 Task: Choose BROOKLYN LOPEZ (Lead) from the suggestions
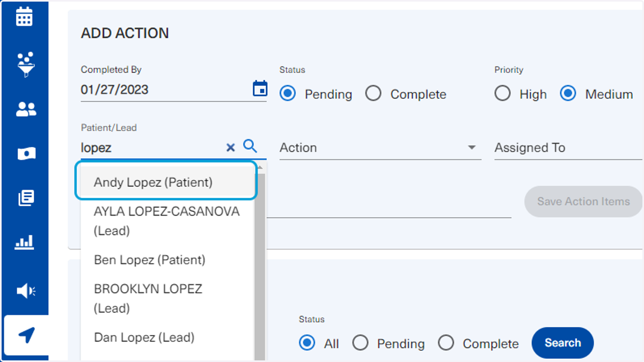point(167,298)
